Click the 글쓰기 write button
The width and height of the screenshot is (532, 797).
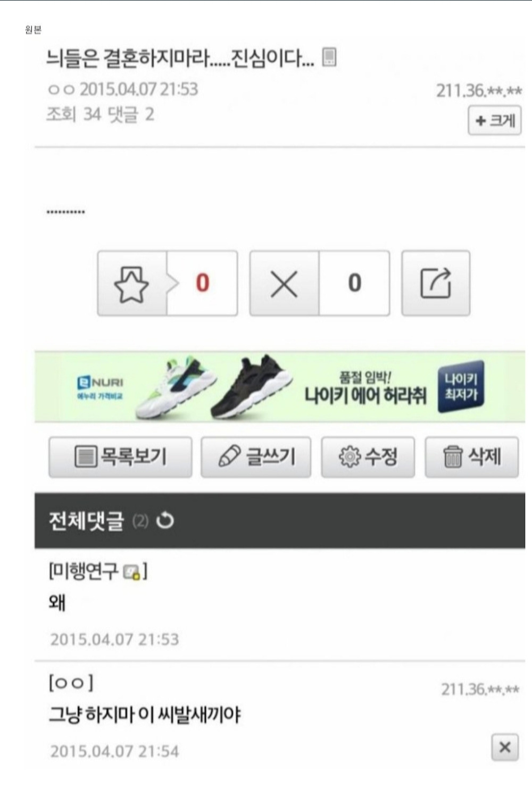[256, 457]
